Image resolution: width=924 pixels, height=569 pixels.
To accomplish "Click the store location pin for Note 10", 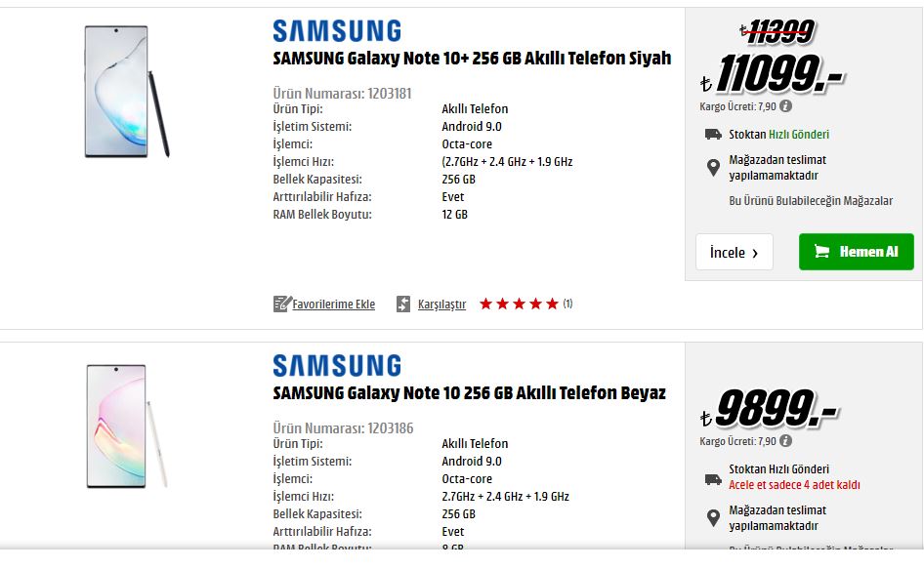I will (713, 518).
